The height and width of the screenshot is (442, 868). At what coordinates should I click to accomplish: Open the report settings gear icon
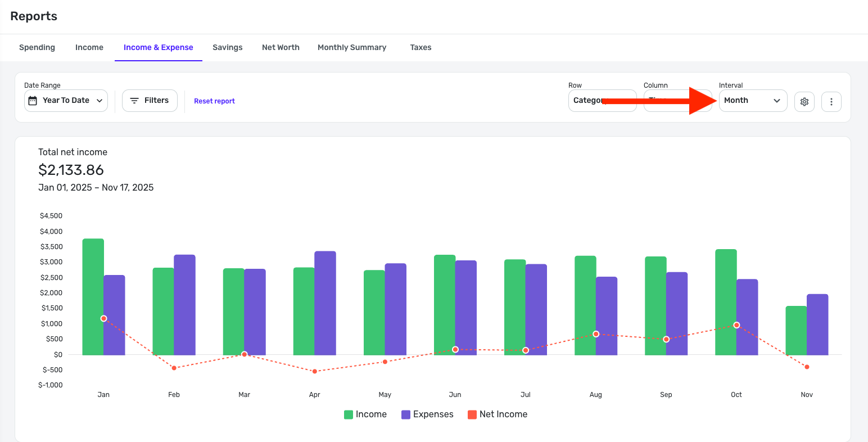(804, 102)
